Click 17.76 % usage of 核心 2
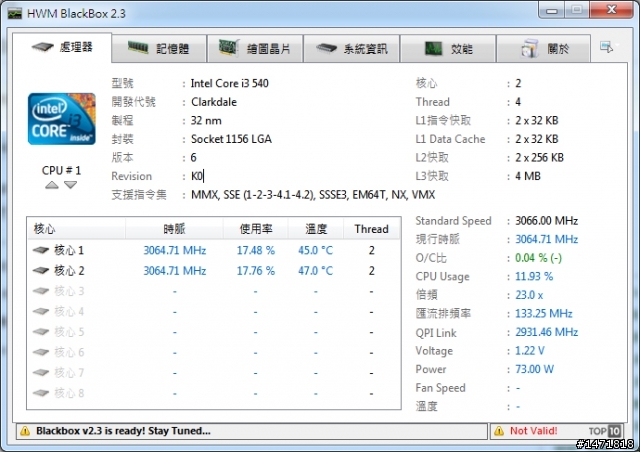The width and height of the screenshot is (640, 452). tap(256, 270)
